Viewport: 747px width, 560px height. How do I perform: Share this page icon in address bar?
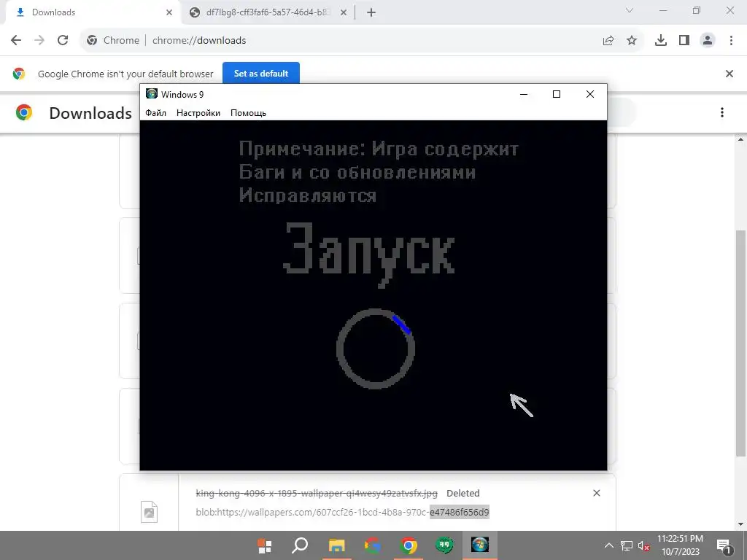(x=608, y=41)
